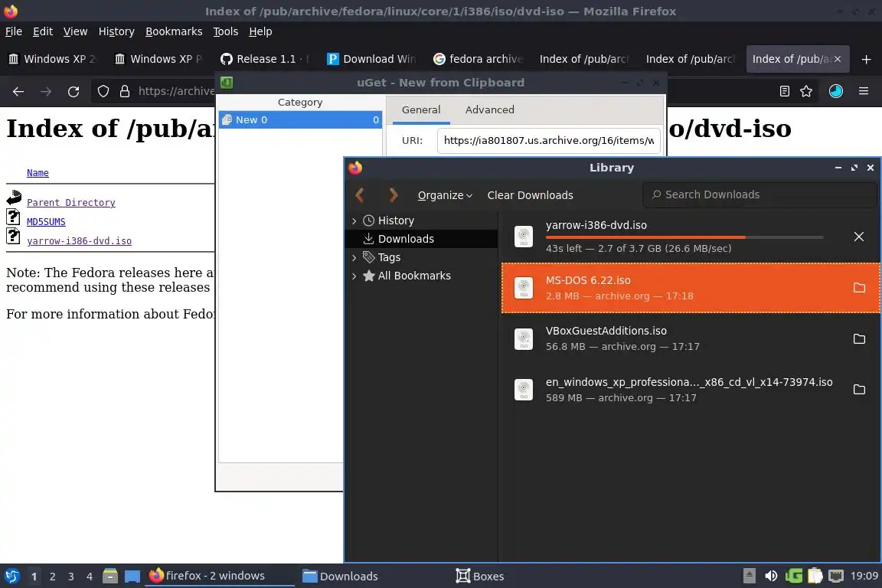Switch to the fedora archive Google tab
The width and height of the screenshot is (882, 588).
(x=478, y=59)
